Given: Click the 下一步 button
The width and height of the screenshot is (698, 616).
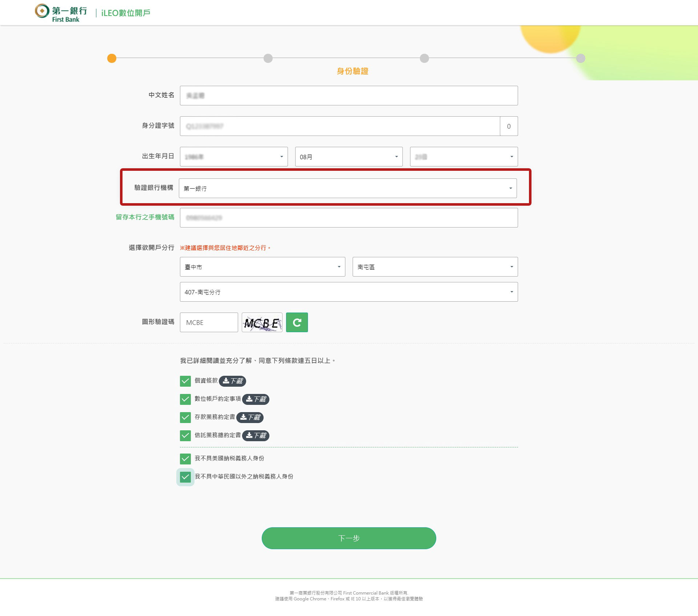Looking at the screenshot, I should pos(349,538).
